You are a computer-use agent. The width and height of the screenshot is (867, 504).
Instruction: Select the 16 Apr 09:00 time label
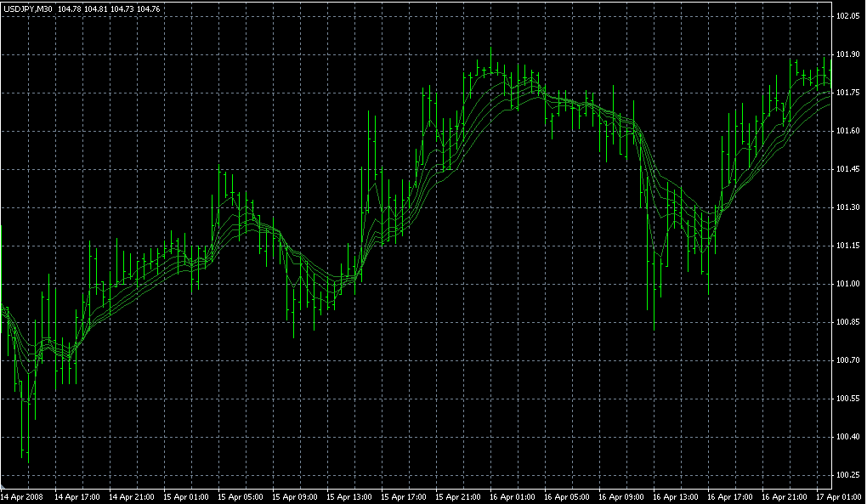click(x=621, y=497)
